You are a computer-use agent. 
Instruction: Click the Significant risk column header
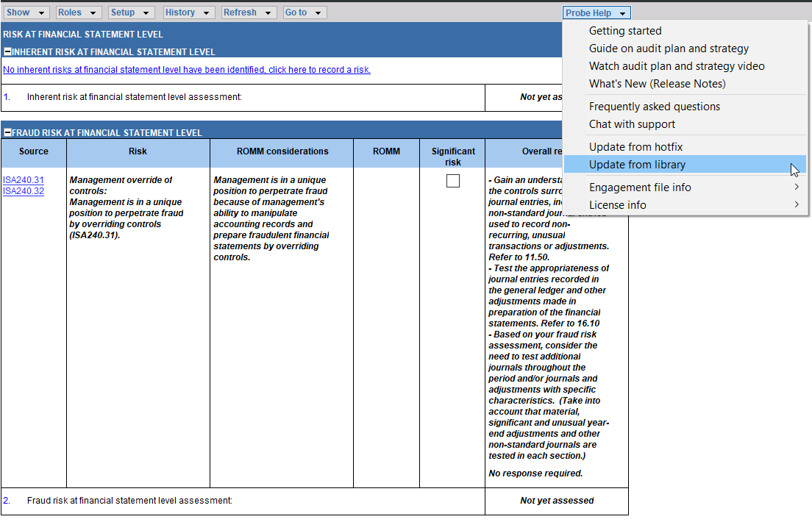click(453, 153)
